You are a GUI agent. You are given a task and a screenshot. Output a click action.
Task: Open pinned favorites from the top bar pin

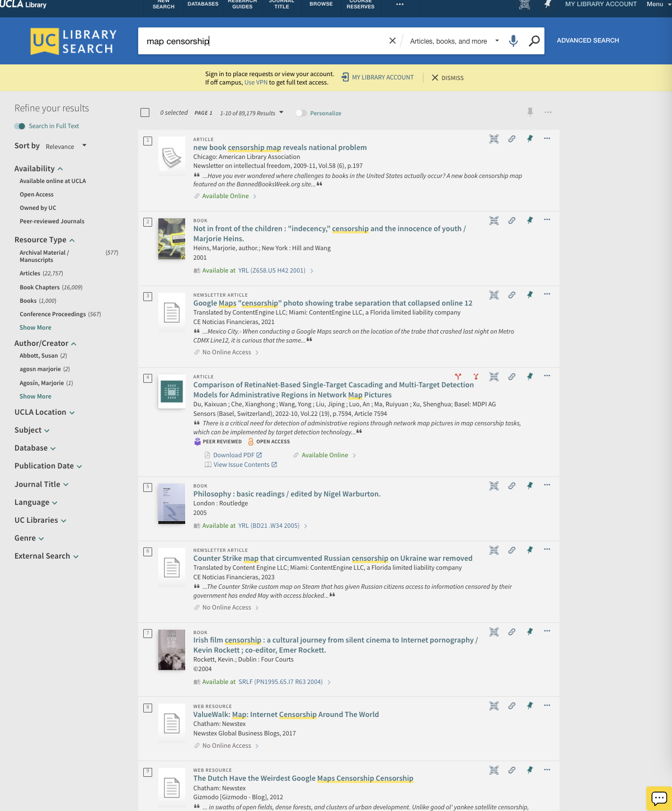548,4
